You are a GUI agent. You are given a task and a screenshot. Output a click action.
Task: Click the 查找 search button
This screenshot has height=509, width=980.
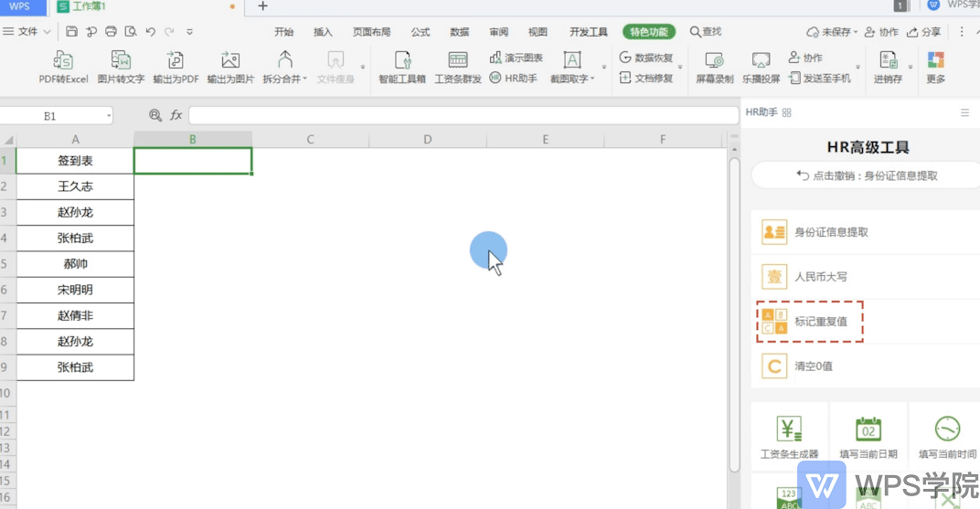706,31
